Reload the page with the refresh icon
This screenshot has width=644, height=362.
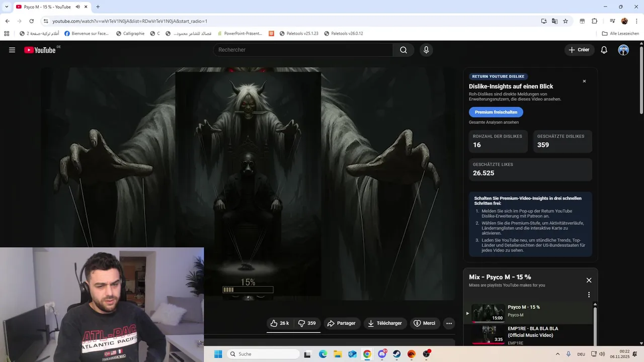click(x=31, y=21)
